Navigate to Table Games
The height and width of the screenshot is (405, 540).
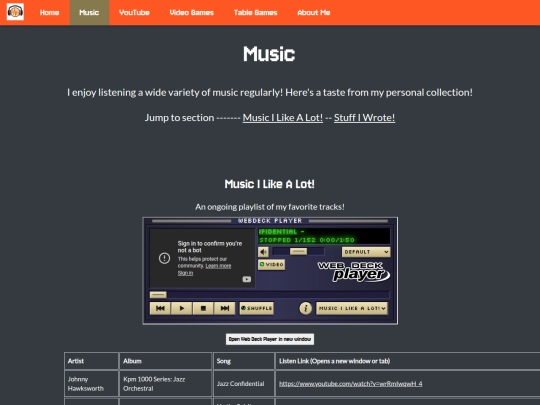256,13
